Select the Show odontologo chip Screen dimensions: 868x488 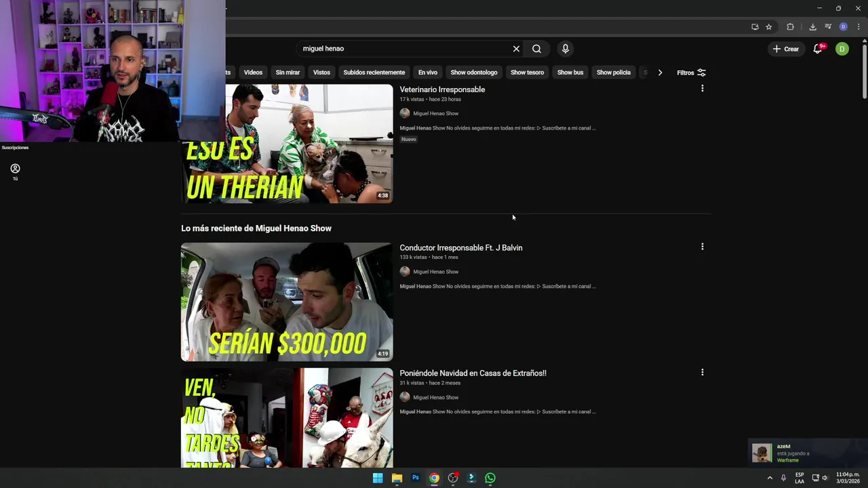click(x=474, y=73)
